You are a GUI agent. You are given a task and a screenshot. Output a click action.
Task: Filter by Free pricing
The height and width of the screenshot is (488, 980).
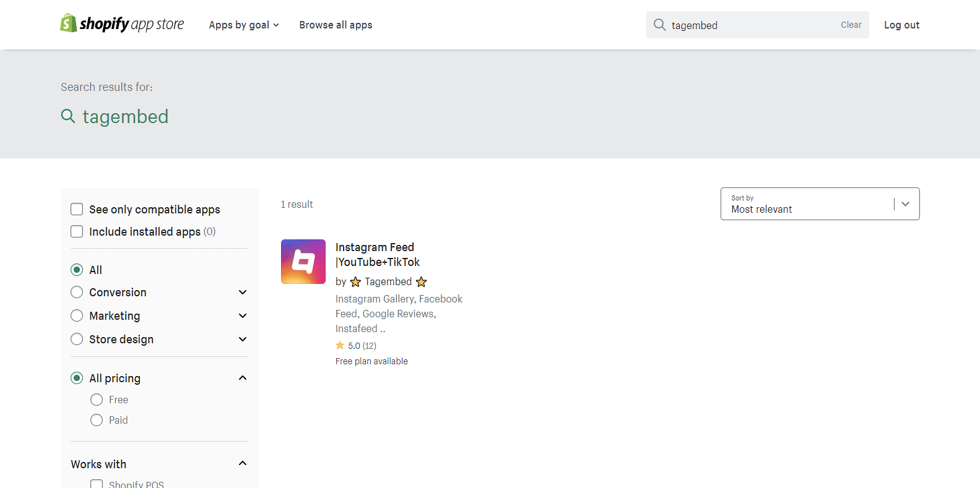(x=97, y=400)
